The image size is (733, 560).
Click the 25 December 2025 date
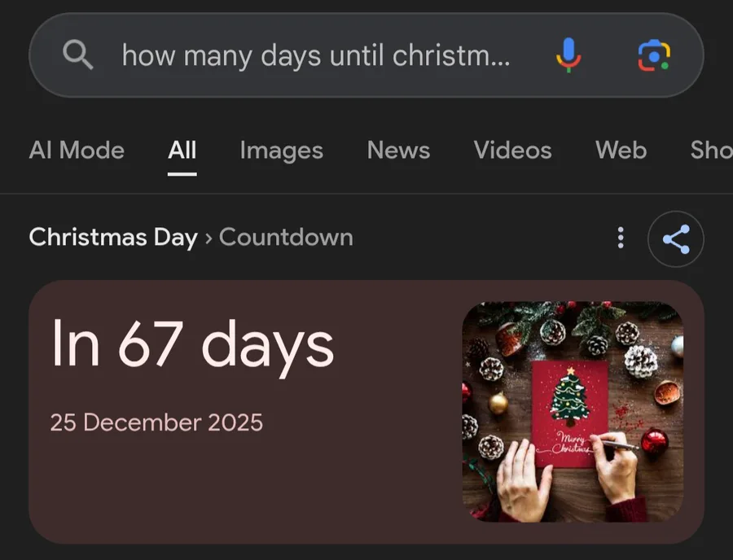(156, 422)
